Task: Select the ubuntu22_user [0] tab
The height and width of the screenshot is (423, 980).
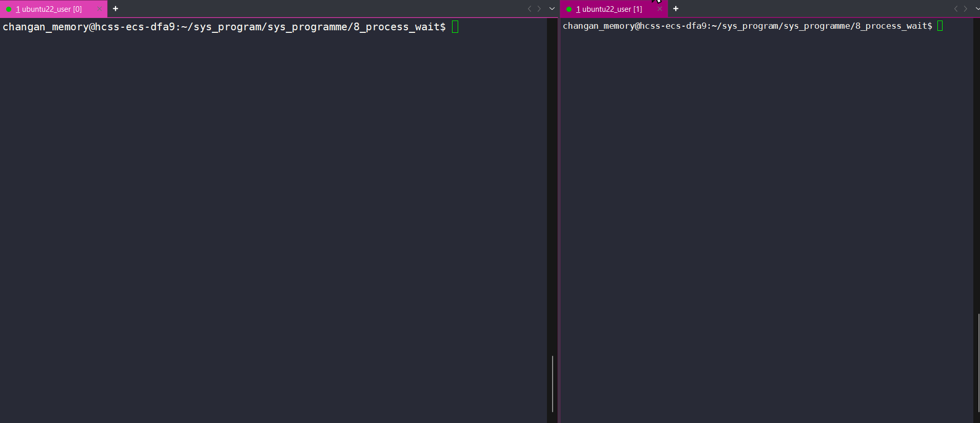Action: [53, 9]
